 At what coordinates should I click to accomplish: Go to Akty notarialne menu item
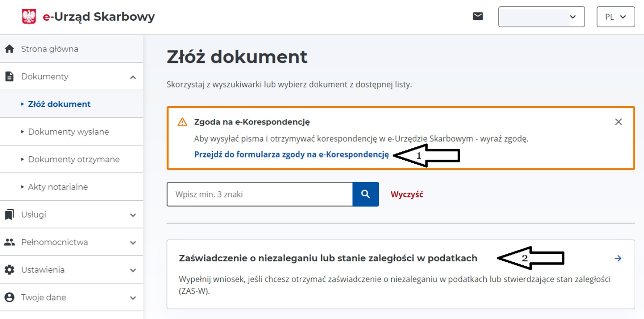tap(58, 187)
